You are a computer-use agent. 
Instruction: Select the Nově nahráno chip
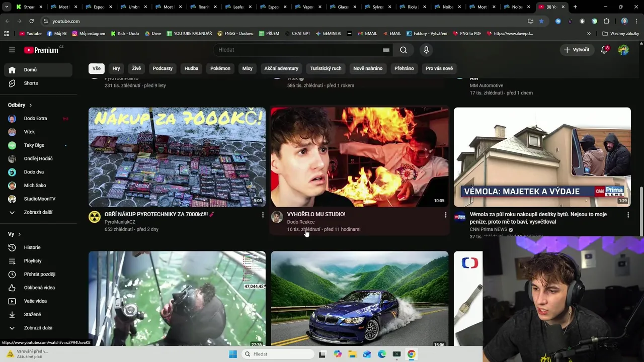point(368,68)
